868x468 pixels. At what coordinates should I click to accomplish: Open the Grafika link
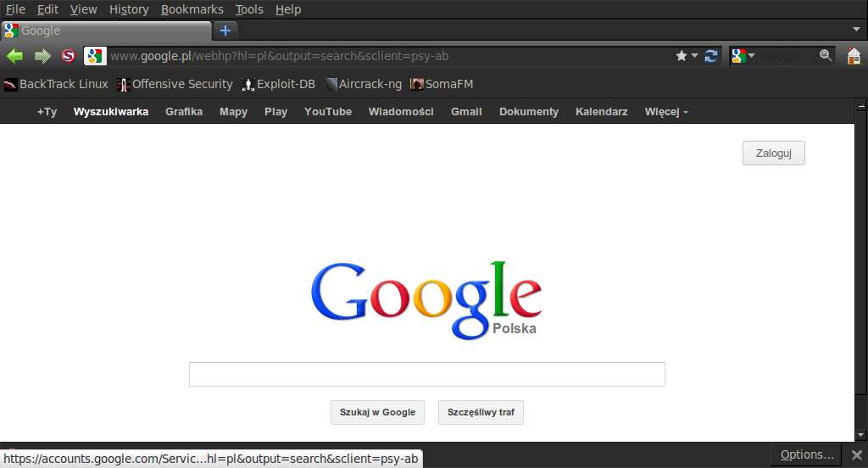click(x=184, y=112)
